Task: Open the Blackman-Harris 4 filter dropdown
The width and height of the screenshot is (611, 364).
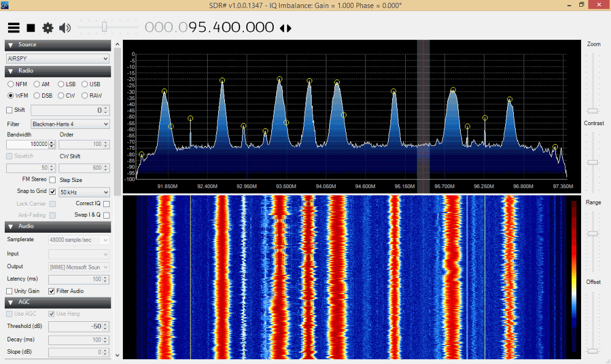Action: coord(70,124)
